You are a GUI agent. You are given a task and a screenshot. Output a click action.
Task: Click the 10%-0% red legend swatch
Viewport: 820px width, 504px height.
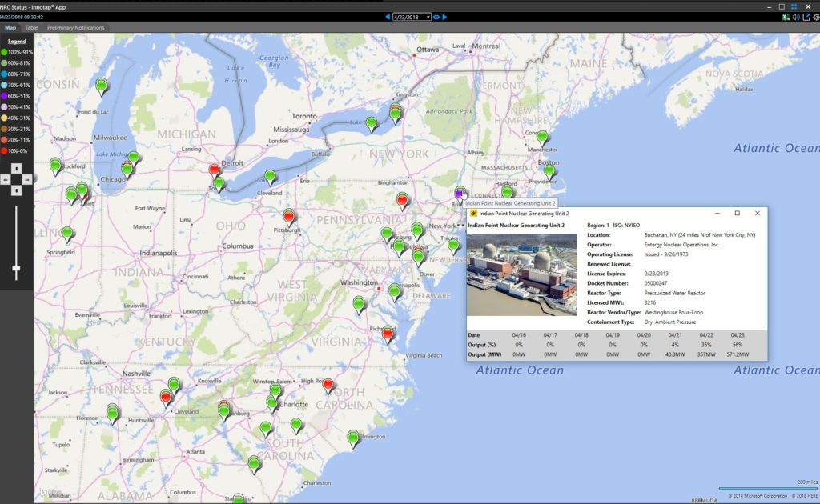pos(4,151)
